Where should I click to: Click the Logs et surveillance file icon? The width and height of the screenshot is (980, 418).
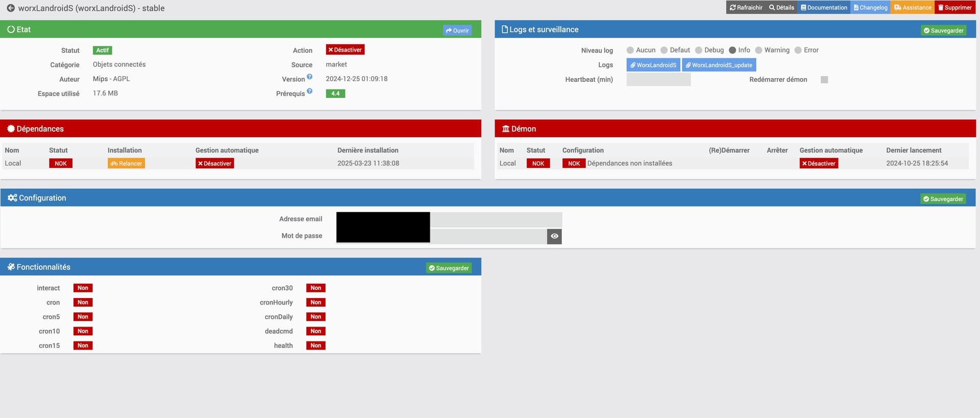point(505,30)
